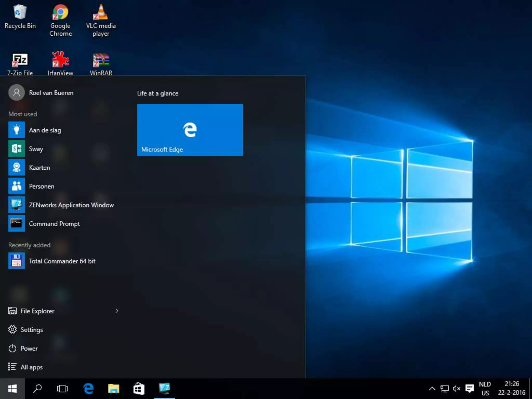
Task: Show All apps list
Action: pyautogui.click(x=25, y=367)
